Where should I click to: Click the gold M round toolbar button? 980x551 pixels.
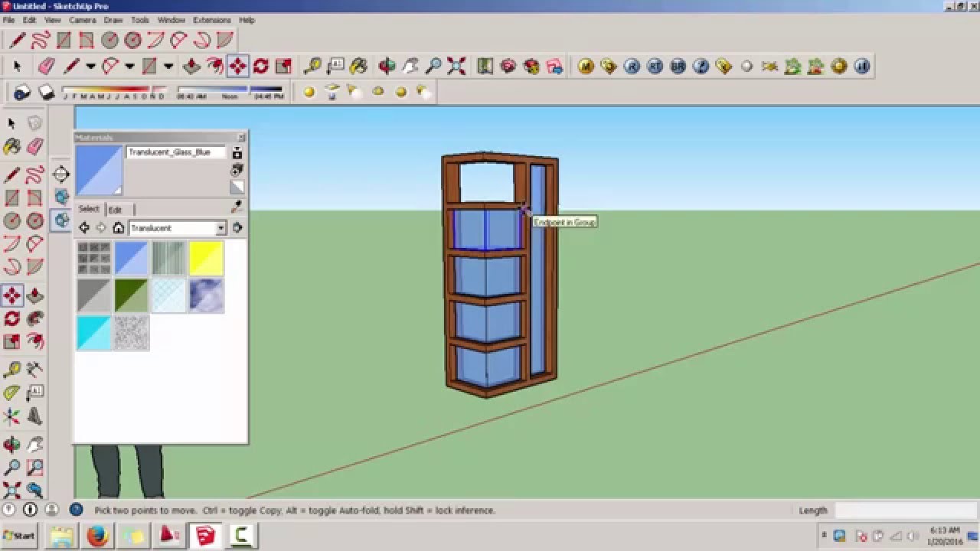pyautogui.click(x=586, y=67)
